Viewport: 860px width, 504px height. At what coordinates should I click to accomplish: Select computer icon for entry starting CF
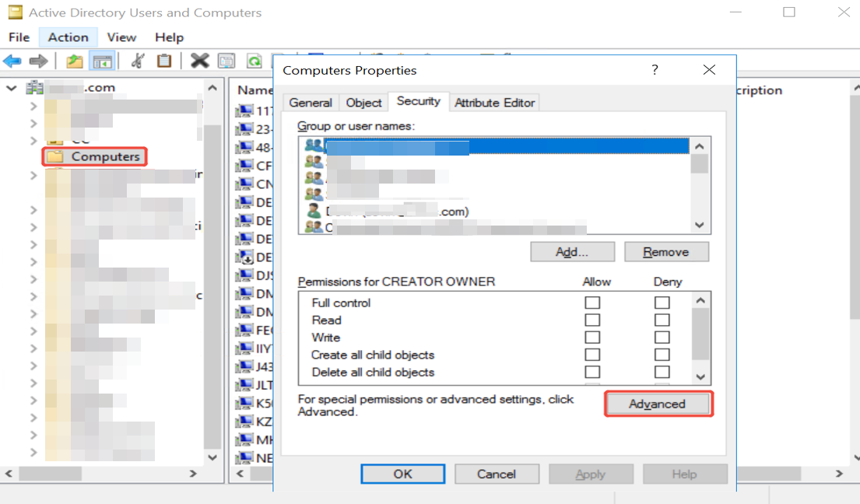(x=244, y=166)
